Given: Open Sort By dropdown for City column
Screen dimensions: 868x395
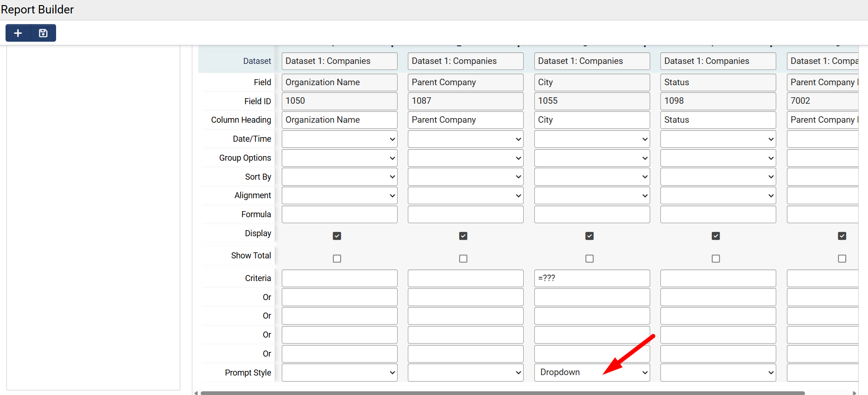Looking at the screenshot, I should [x=592, y=177].
